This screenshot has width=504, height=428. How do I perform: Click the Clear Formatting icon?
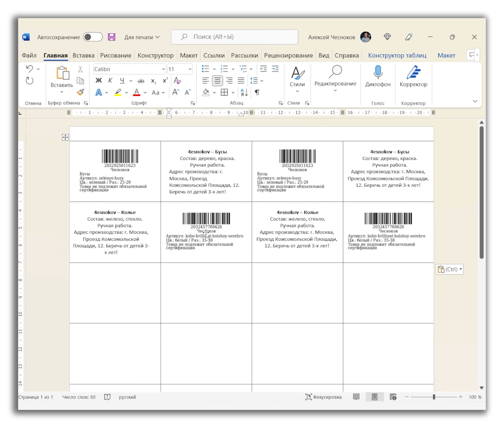coord(177,81)
